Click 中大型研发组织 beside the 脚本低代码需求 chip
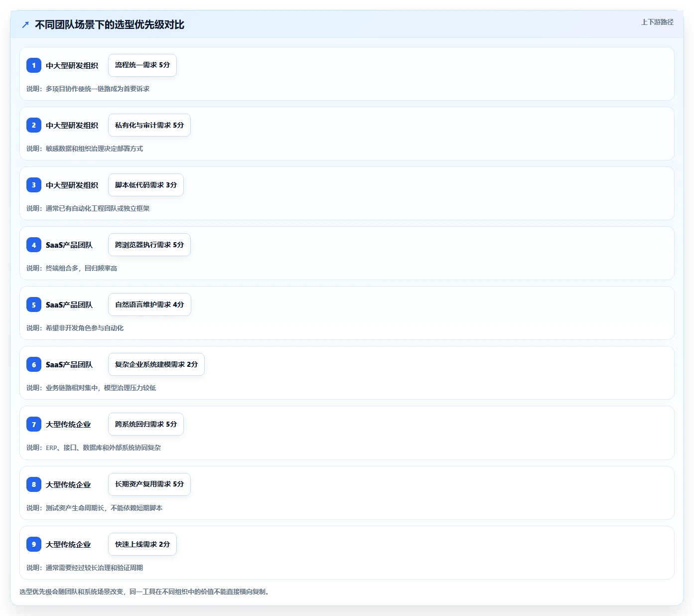This screenshot has height=616, width=694. [72, 185]
